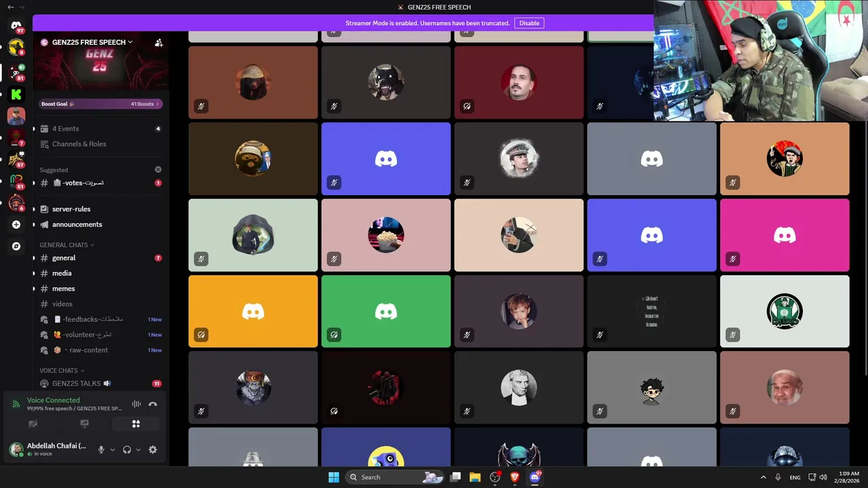This screenshot has height=488, width=868.
Task: Open the Discover servers compass icon
Action: click(x=16, y=246)
